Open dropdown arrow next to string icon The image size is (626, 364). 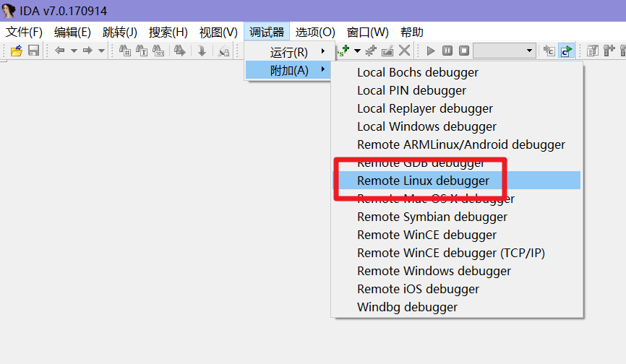pos(358,51)
